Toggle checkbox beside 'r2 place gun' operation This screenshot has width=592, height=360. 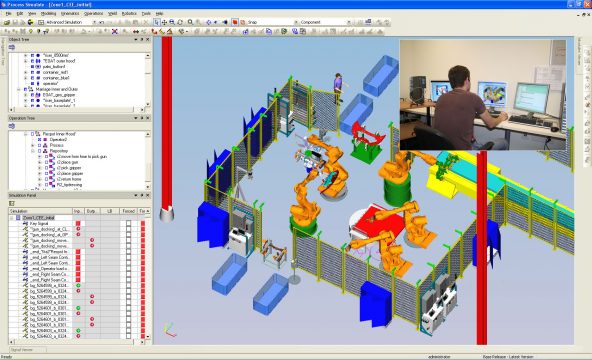(46, 162)
